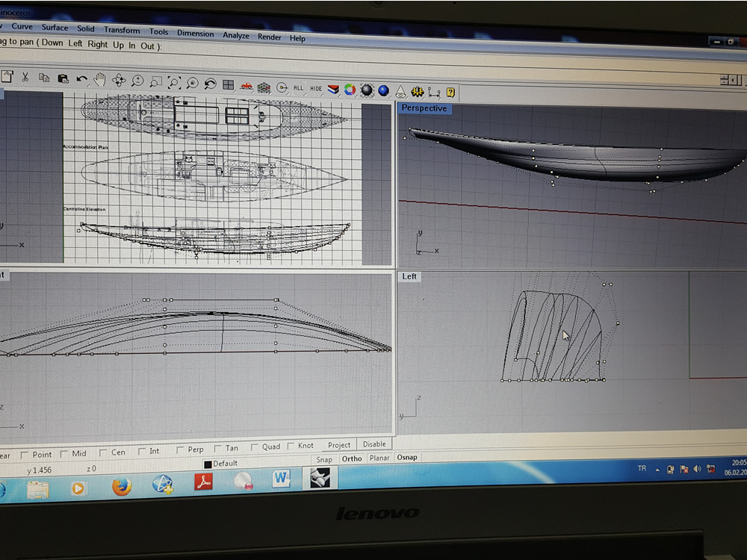The width and height of the screenshot is (747, 560).
Task: Click the Project osnap button
Action: pos(338,445)
